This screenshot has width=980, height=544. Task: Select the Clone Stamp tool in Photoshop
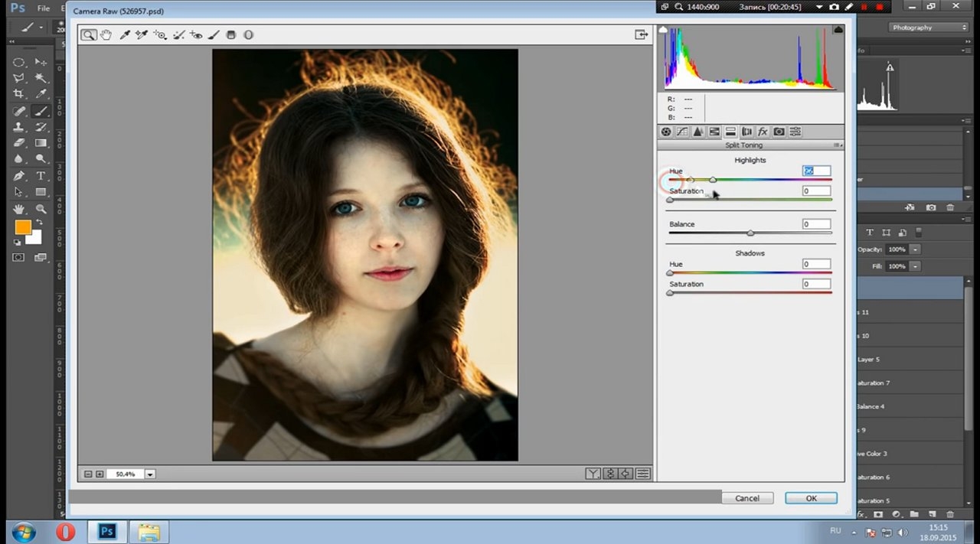tap(19, 127)
